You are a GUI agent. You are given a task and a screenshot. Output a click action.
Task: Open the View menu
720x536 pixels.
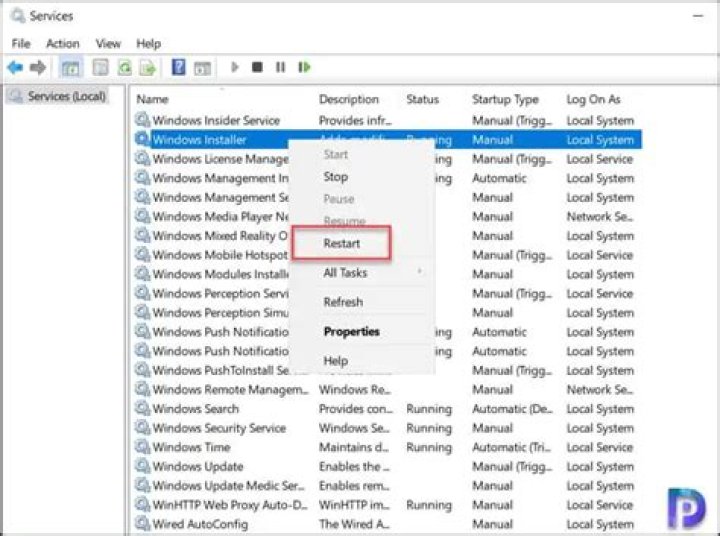click(x=108, y=44)
